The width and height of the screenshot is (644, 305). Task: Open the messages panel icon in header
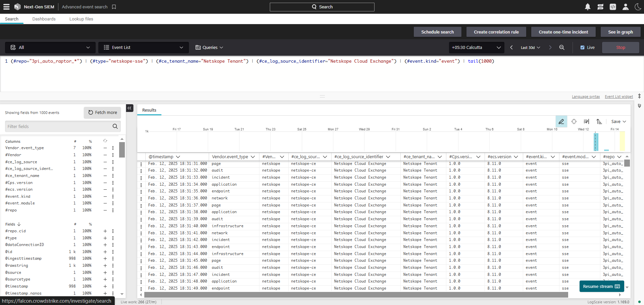click(x=600, y=7)
